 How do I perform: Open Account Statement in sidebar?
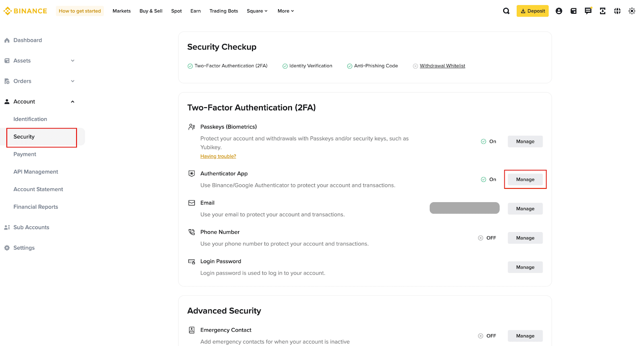point(38,189)
